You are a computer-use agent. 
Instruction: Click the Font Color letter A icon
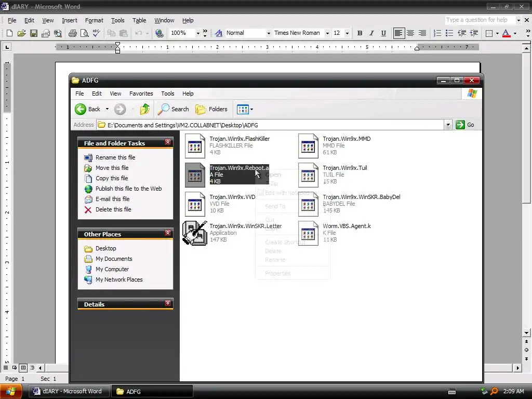[x=506, y=33]
